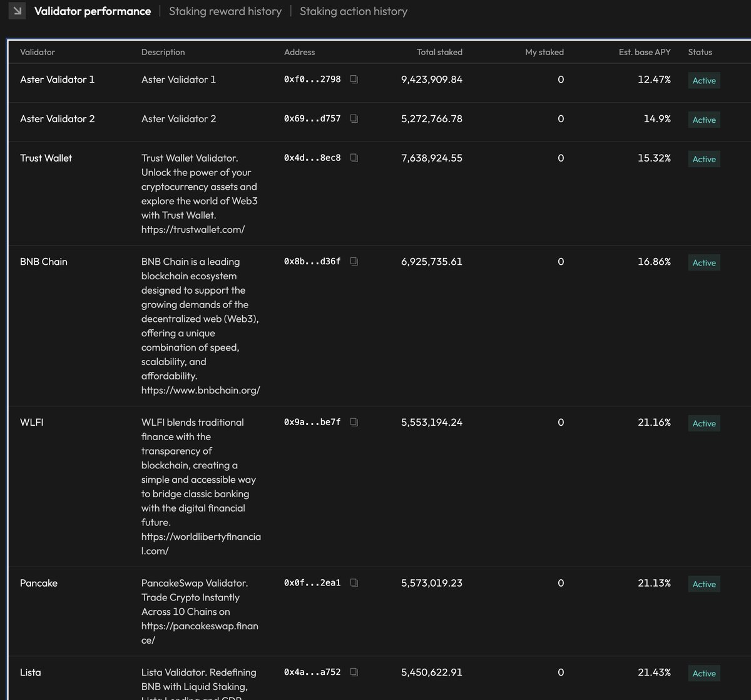The height and width of the screenshot is (700, 751).
Task: Click Active status badge for WLFI
Action: coord(704,423)
